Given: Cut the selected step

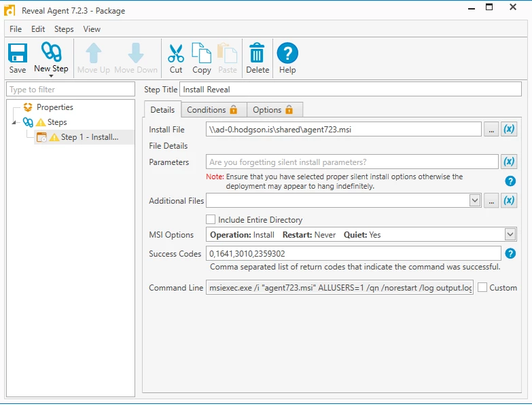Looking at the screenshot, I should pyautogui.click(x=176, y=58).
